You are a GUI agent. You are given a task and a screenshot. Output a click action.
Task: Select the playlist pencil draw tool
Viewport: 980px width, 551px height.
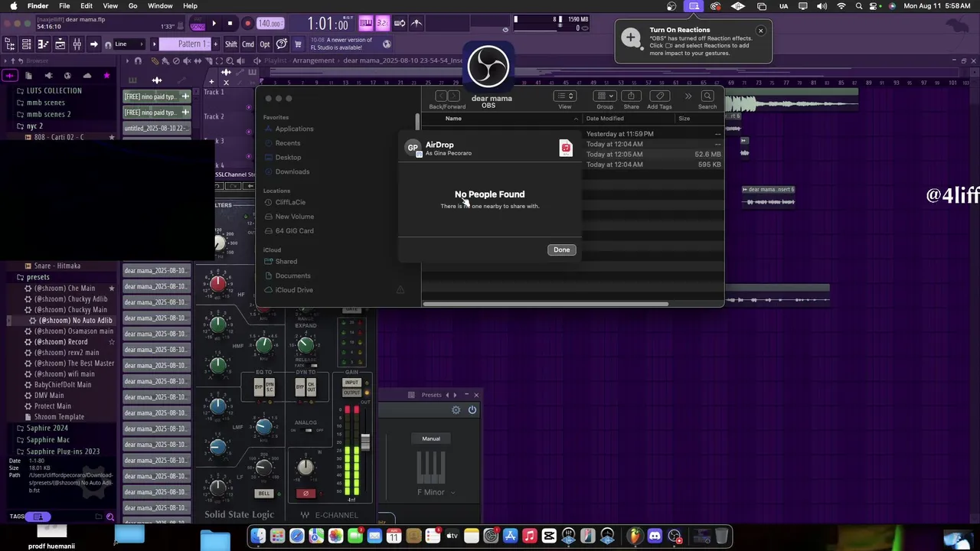tap(155, 60)
